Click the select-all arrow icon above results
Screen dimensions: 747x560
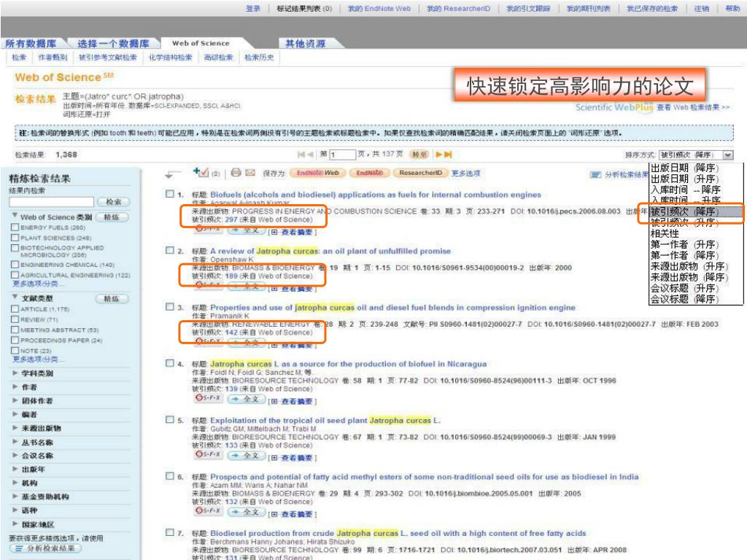(x=171, y=174)
